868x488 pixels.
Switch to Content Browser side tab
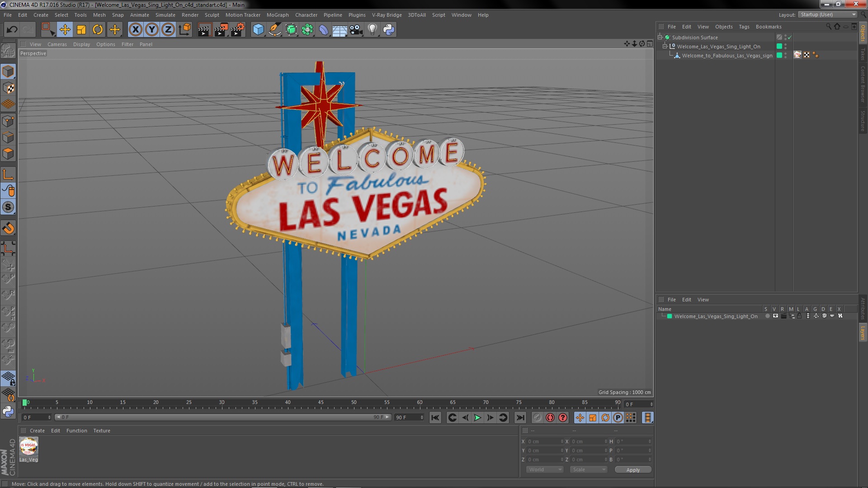863,84
